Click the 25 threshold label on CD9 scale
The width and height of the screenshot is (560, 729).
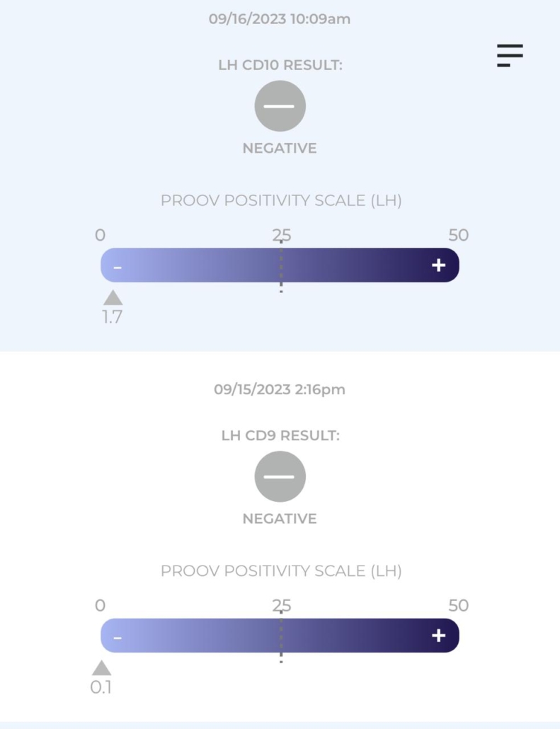pos(281,606)
